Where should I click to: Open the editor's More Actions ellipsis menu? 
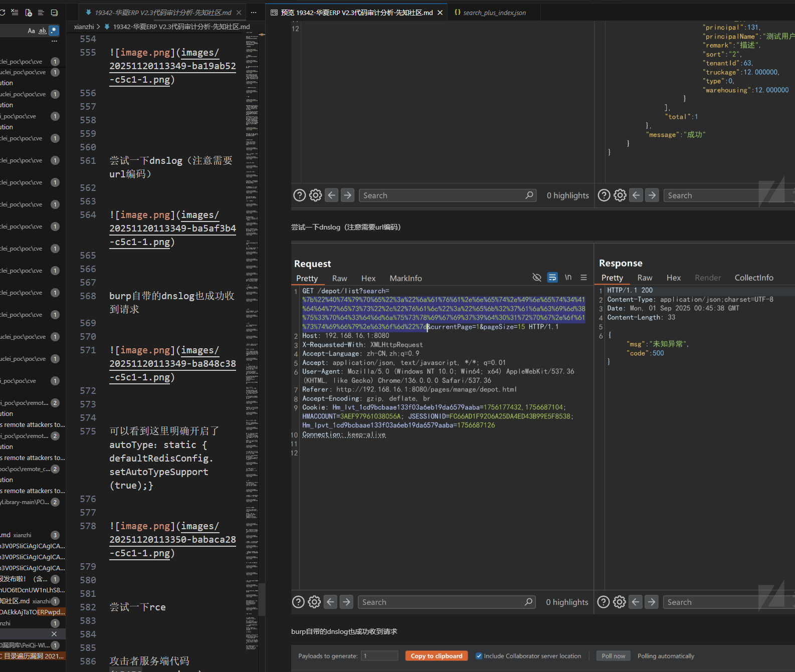[x=254, y=13]
